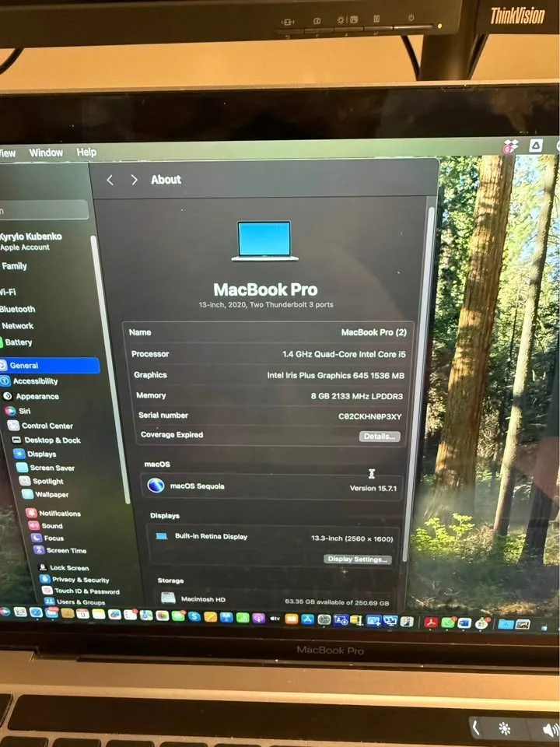The height and width of the screenshot is (747, 560).
Task: Open Apple TV from the Dock
Action: click(275, 619)
